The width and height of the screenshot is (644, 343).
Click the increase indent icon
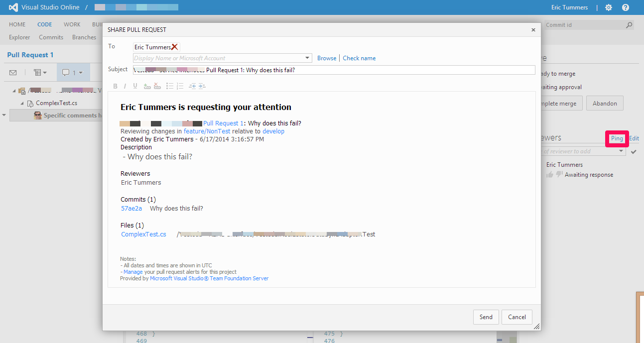pos(202,86)
